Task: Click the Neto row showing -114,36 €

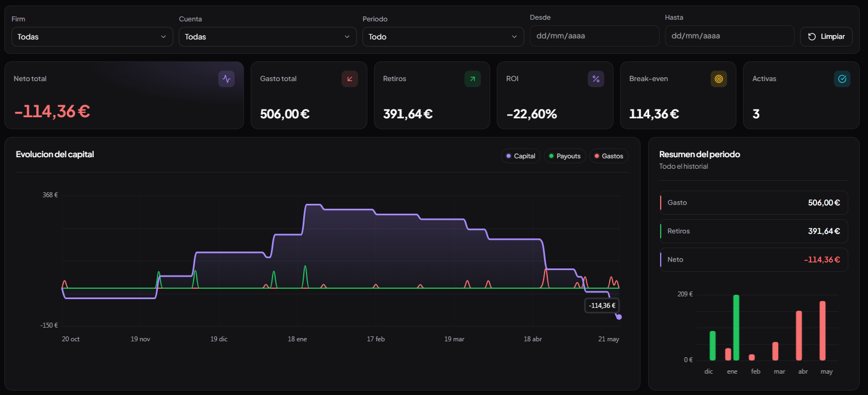Action: pos(753,260)
